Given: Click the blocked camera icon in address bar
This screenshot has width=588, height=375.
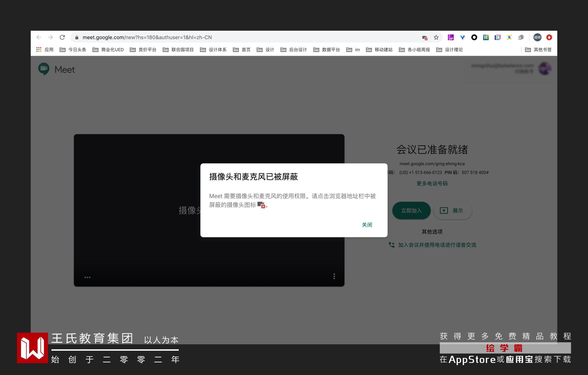Looking at the screenshot, I should [425, 38].
